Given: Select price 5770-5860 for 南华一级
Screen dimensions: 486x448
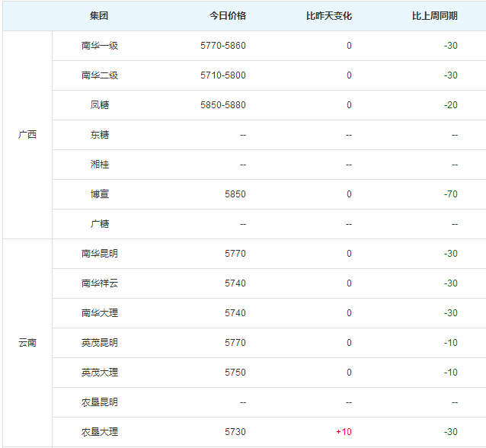Looking at the screenshot, I should coord(223,46).
